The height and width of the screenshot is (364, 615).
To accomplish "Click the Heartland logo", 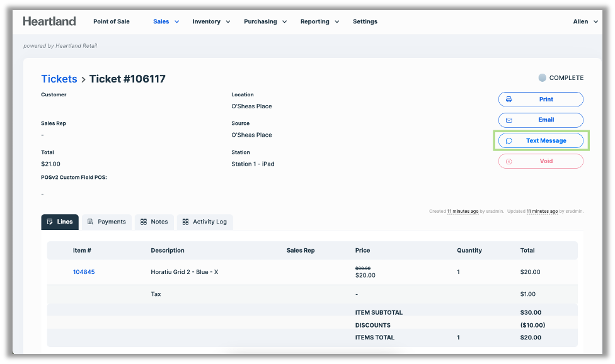I will (49, 21).
